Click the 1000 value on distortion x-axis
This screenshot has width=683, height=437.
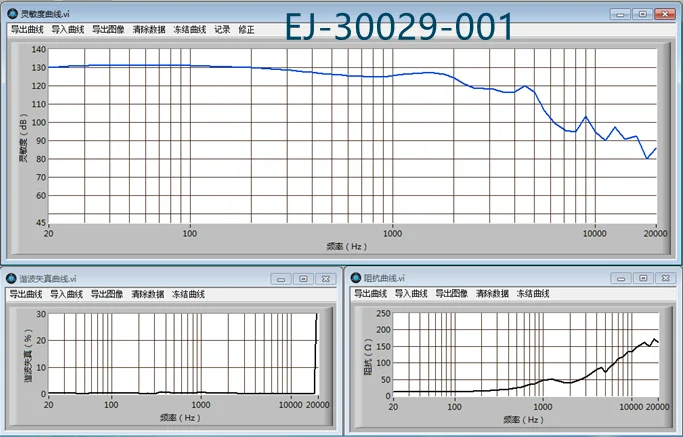[x=201, y=404]
